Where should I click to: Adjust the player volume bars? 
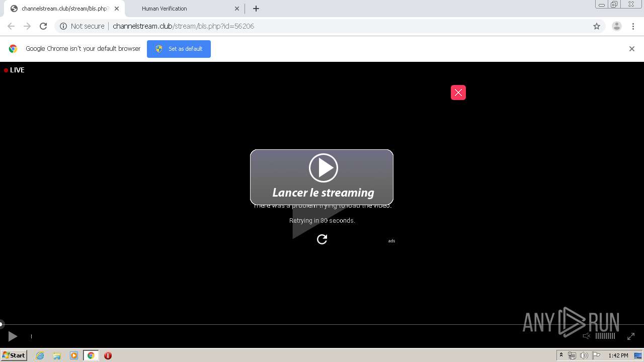click(x=605, y=336)
